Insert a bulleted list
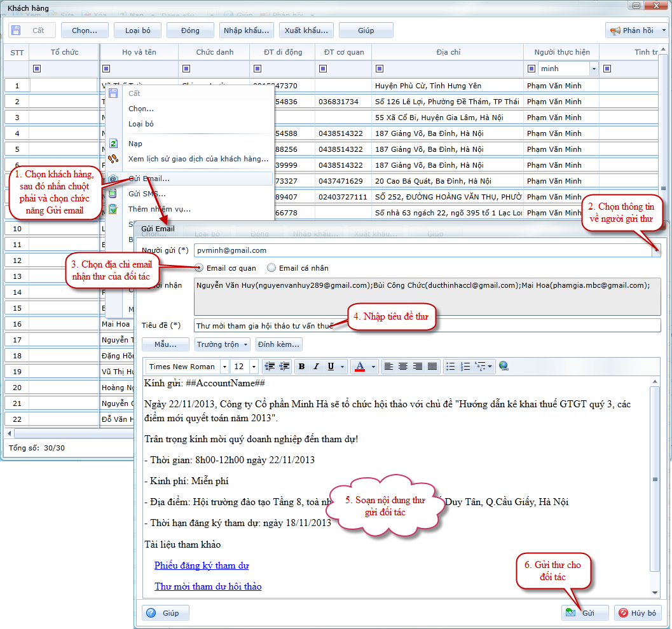This screenshot has width=672, height=629. (451, 367)
